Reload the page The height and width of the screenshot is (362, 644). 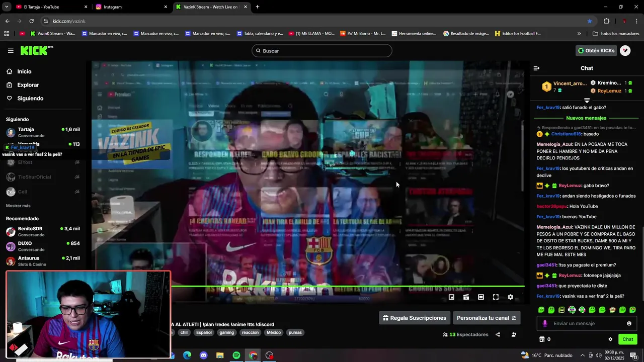click(31, 21)
